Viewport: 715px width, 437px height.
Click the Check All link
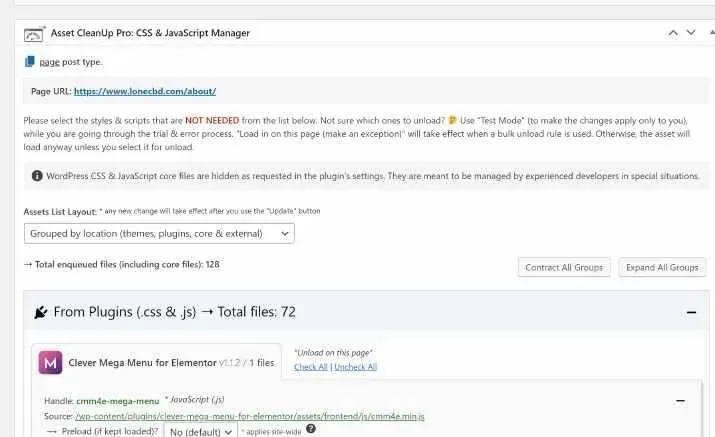[x=310, y=367]
